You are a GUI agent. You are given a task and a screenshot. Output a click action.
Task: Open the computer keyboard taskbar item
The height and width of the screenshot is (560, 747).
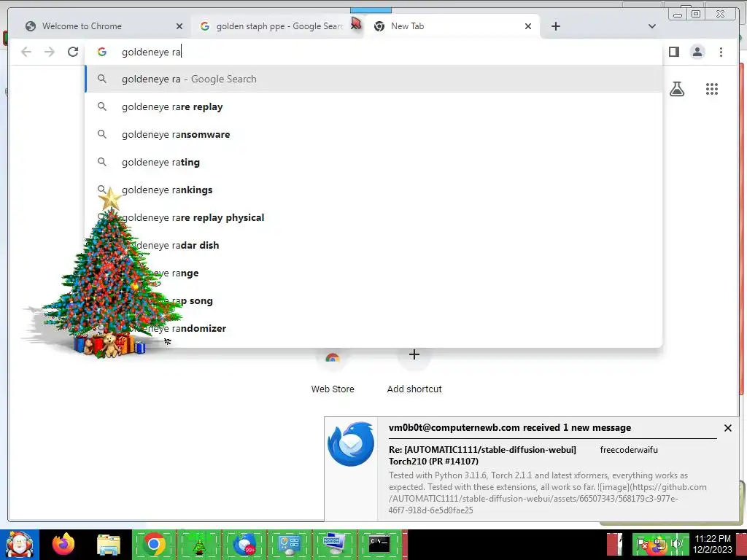(x=334, y=544)
